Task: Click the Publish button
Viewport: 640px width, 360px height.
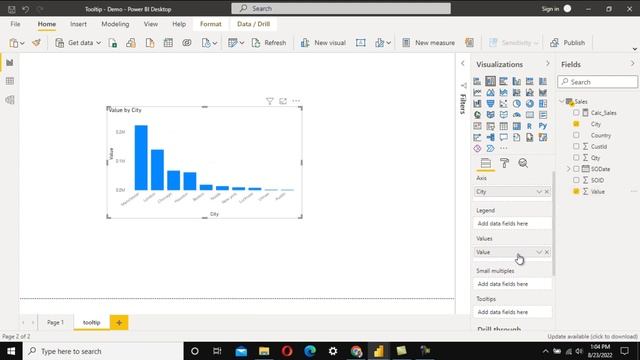Action: pos(568,42)
